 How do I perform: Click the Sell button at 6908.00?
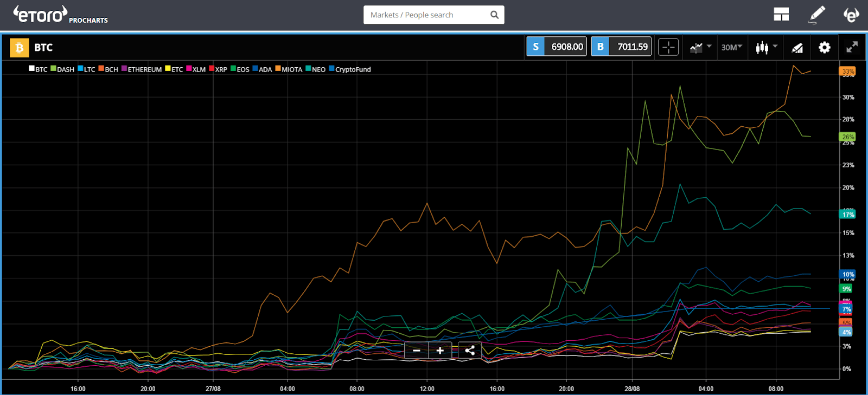[557, 47]
